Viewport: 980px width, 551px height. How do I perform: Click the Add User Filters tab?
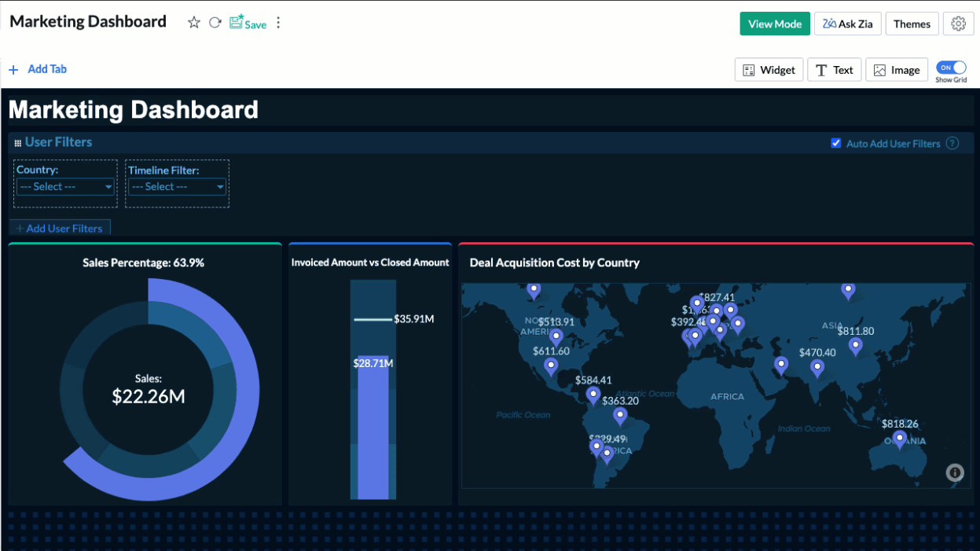tap(60, 228)
